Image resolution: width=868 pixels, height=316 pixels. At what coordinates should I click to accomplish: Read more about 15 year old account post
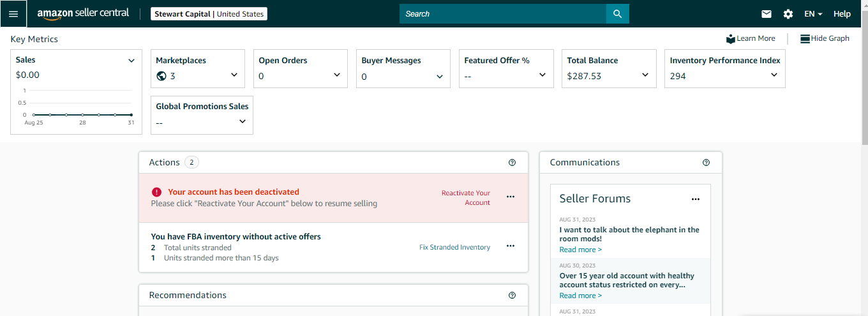(580, 296)
